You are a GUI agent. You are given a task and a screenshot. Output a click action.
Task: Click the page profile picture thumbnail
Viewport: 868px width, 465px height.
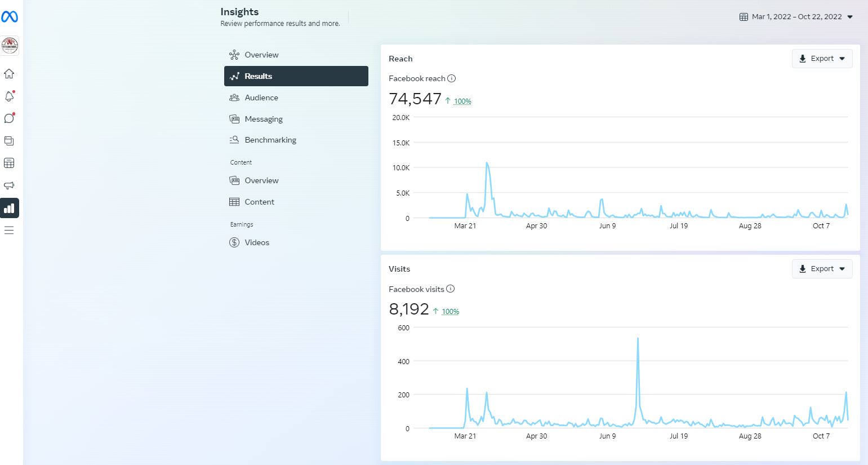click(x=10, y=45)
